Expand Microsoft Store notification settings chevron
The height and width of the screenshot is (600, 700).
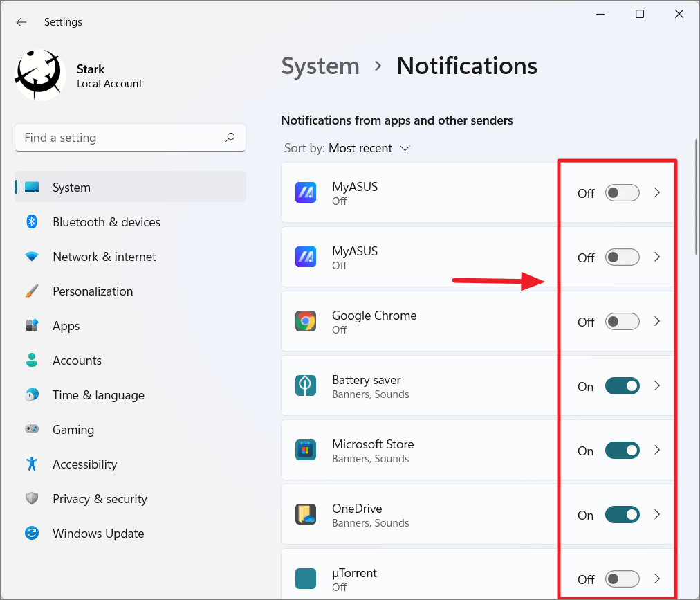(x=657, y=450)
